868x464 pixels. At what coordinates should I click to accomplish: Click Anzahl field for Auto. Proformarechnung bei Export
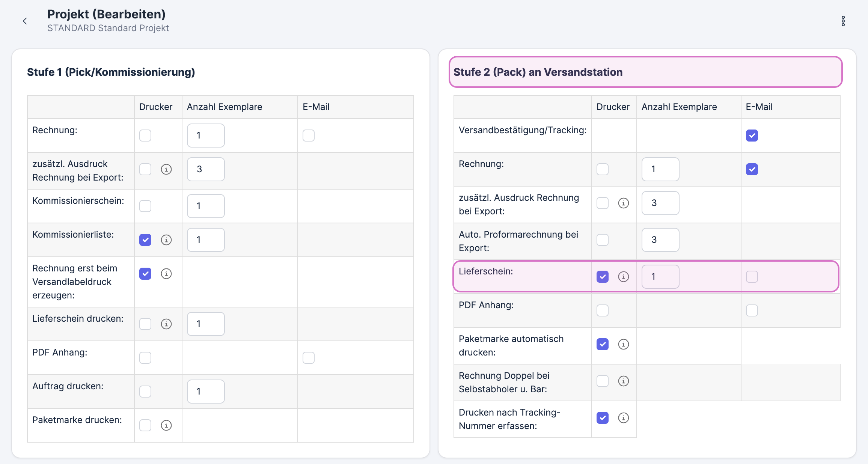point(660,240)
